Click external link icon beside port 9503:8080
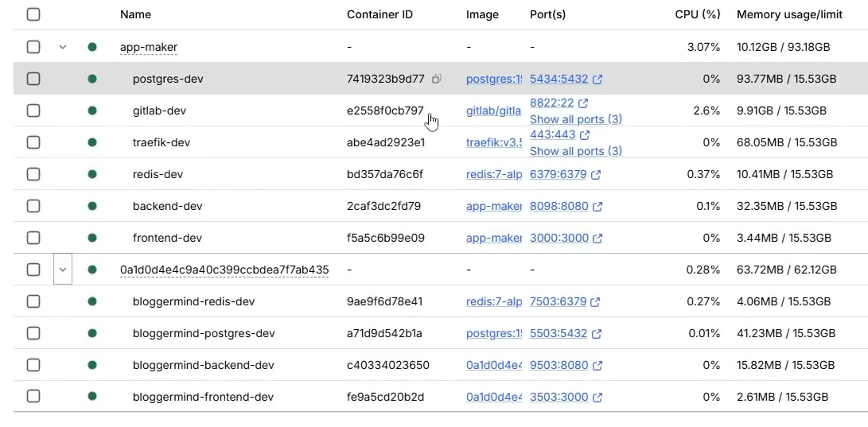This screenshot has height=427, width=868. point(596,365)
